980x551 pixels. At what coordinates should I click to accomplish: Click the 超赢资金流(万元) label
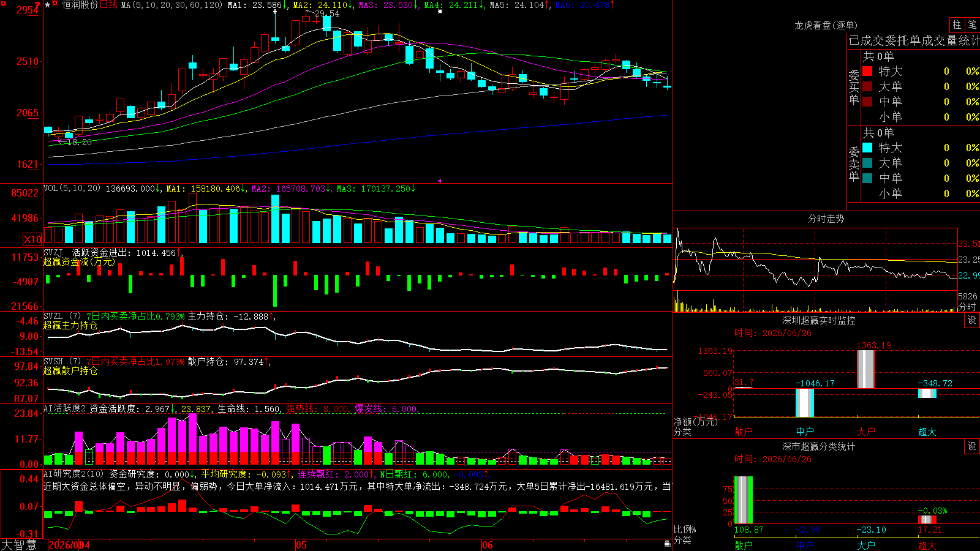(79, 262)
